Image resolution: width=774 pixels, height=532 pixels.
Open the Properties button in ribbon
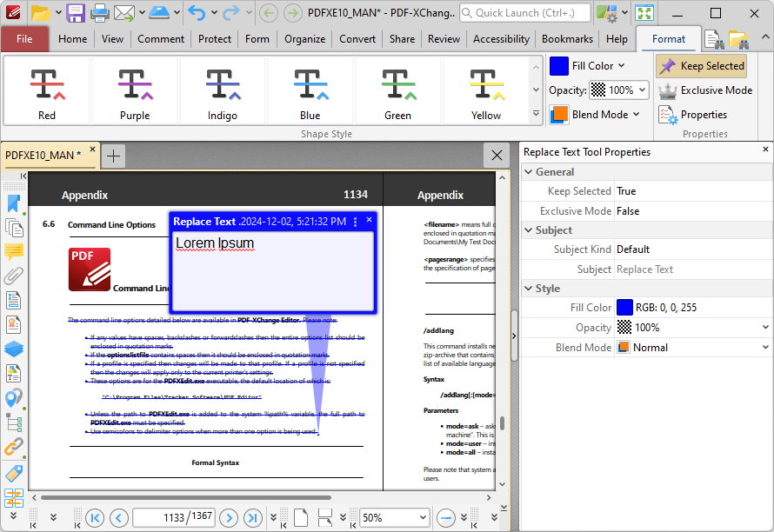click(x=693, y=115)
